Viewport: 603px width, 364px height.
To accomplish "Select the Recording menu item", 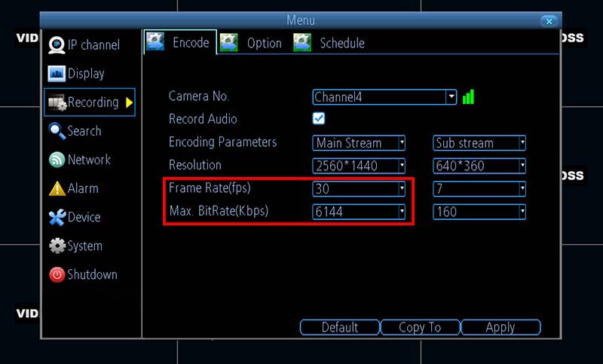I will 89,102.
